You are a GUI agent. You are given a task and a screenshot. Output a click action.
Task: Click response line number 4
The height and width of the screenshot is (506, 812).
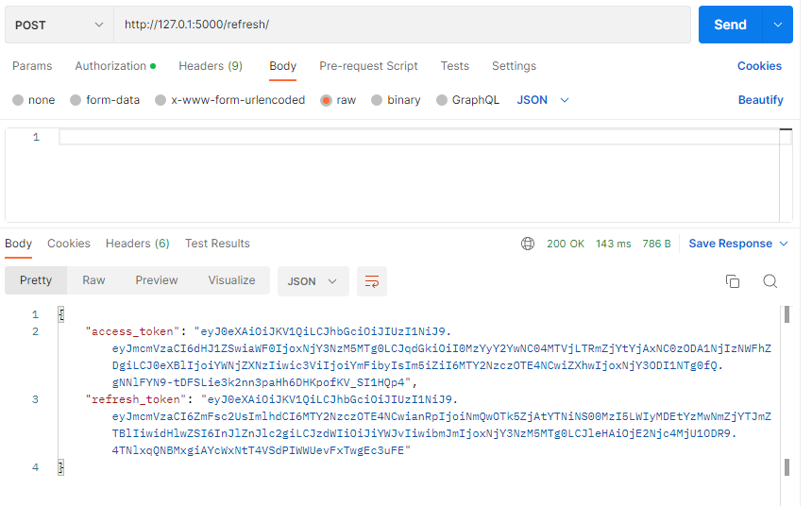[35, 467]
